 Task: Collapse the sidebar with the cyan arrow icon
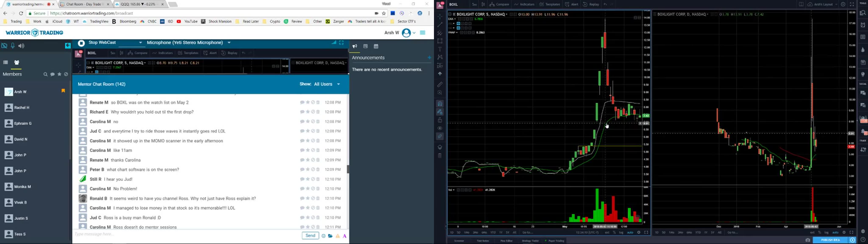click(x=68, y=46)
